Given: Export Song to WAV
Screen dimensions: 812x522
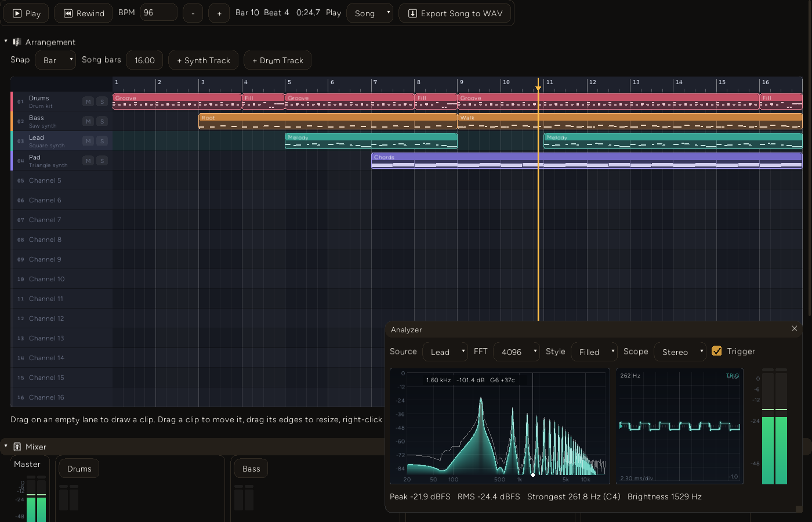Looking at the screenshot, I should pos(455,13).
